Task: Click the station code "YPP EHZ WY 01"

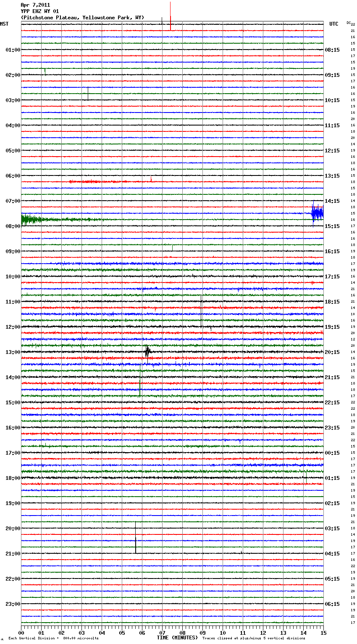Action: 40,11
